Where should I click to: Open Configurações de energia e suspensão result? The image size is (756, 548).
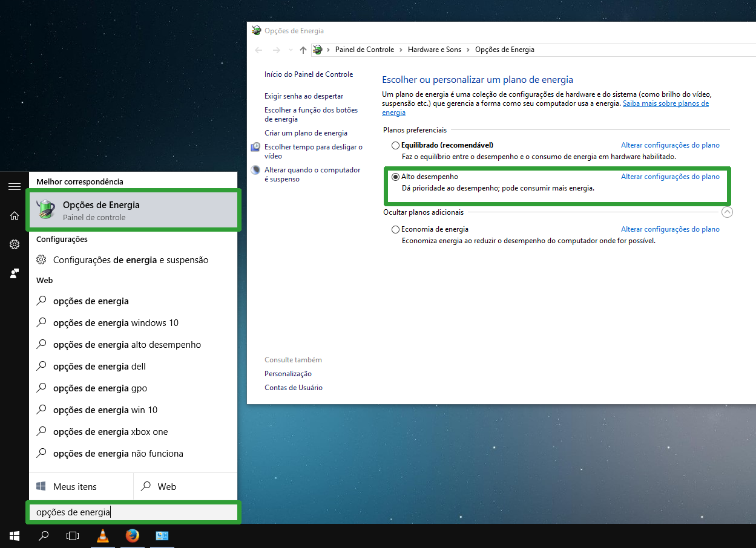[133, 260]
